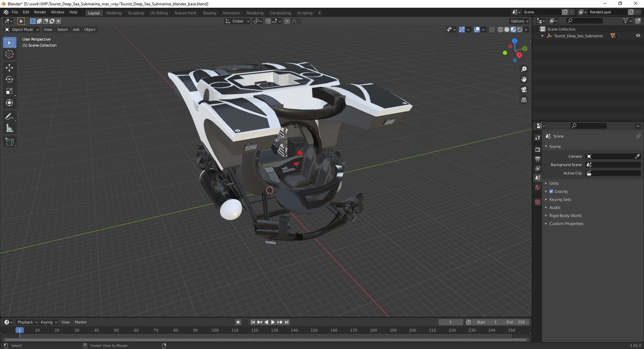Viewport: 644px width, 349px height.
Task: Toggle viewport overlays button
Action: coord(477,30)
